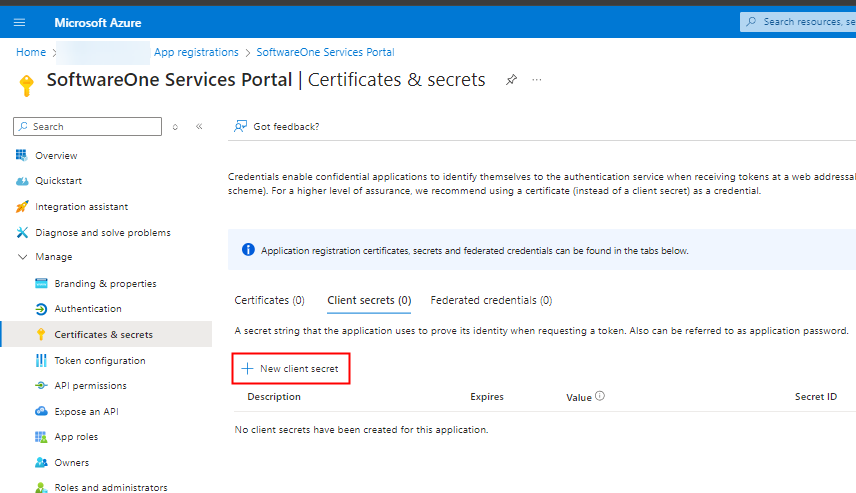Open API permissions in sidebar
Viewport: 856px width, 493px height.
tap(90, 386)
